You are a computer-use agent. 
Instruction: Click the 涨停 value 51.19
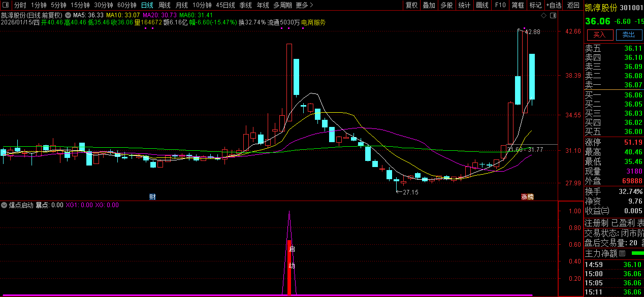pos(633,142)
